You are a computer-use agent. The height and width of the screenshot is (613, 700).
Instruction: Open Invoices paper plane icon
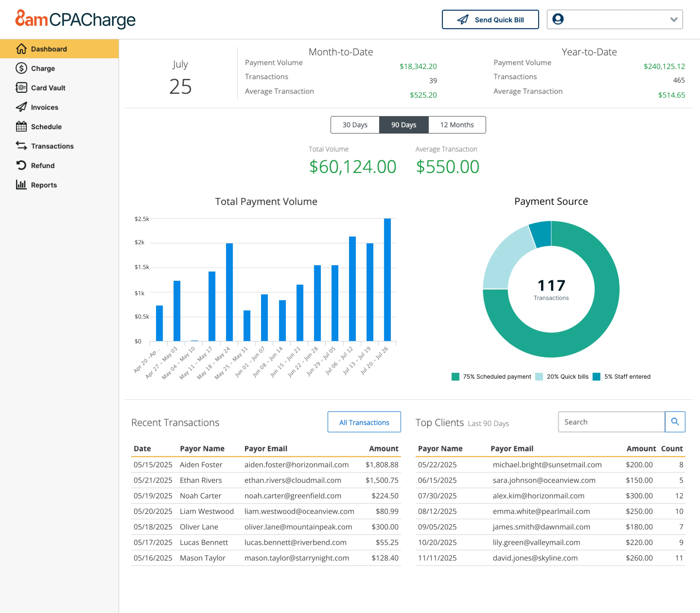pyautogui.click(x=21, y=107)
